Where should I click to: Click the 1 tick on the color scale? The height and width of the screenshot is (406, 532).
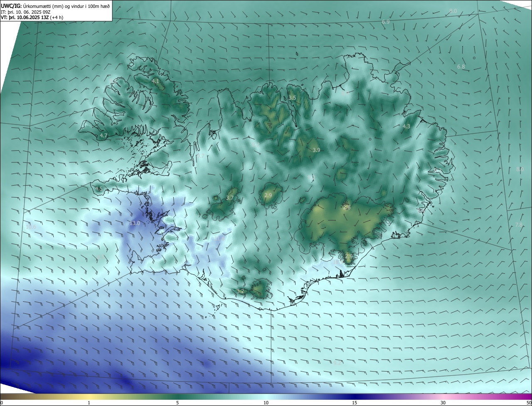point(89,403)
